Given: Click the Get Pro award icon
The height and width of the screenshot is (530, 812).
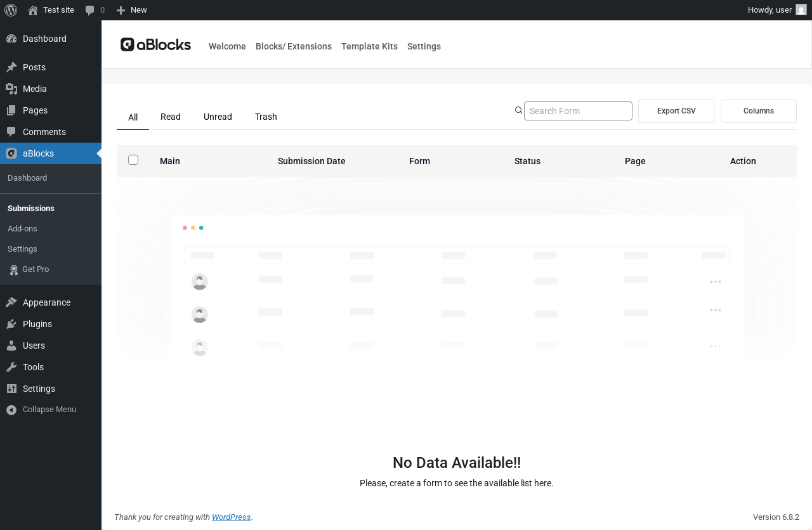Looking at the screenshot, I should pyautogui.click(x=14, y=269).
